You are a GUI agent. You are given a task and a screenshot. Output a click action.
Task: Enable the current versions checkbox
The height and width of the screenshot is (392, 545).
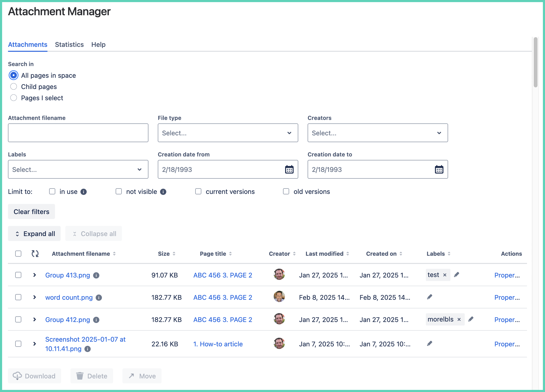pos(198,192)
